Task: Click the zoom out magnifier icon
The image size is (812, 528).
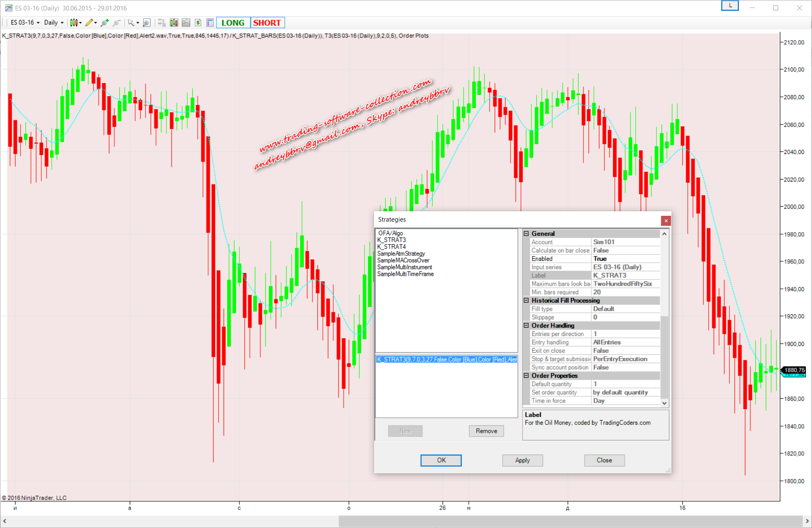Action: coord(117,23)
